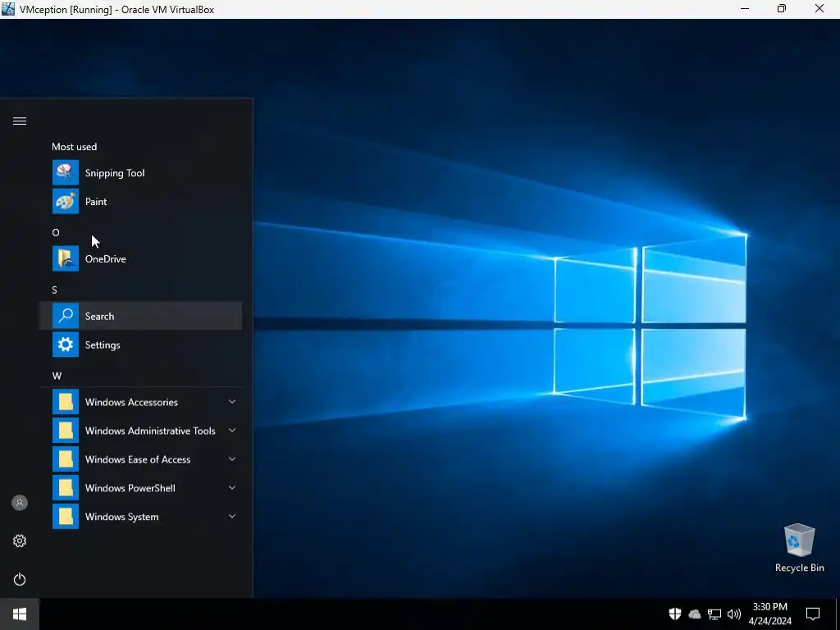Image resolution: width=840 pixels, height=630 pixels.
Task: Close the VirtualBox VMception window
Action: pos(819,8)
